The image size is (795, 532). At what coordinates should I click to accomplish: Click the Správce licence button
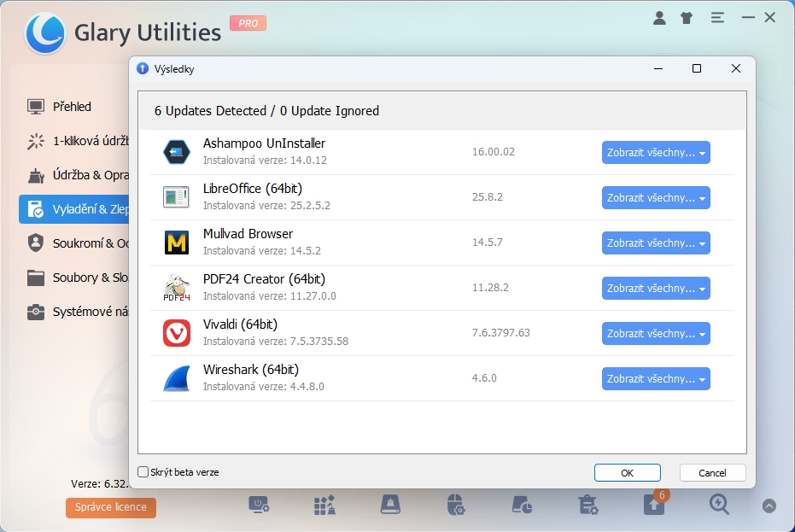pyautogui.click(x=110, y=507)
